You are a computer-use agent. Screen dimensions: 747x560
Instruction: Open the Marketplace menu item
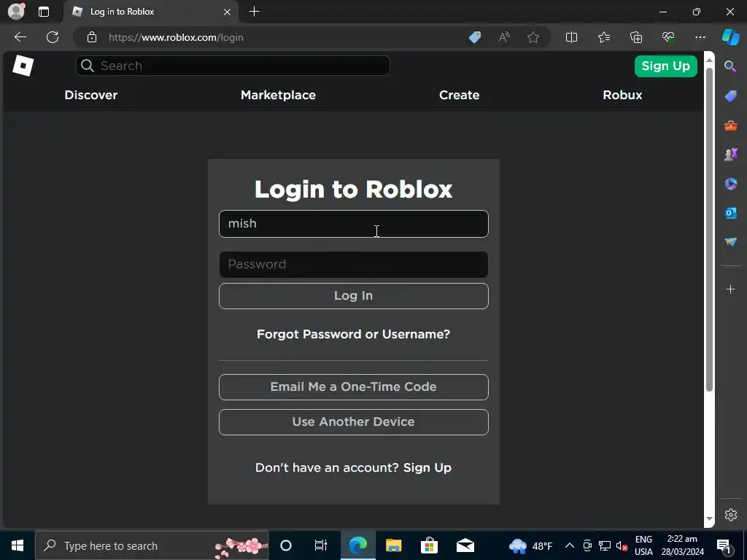[278, 95]
